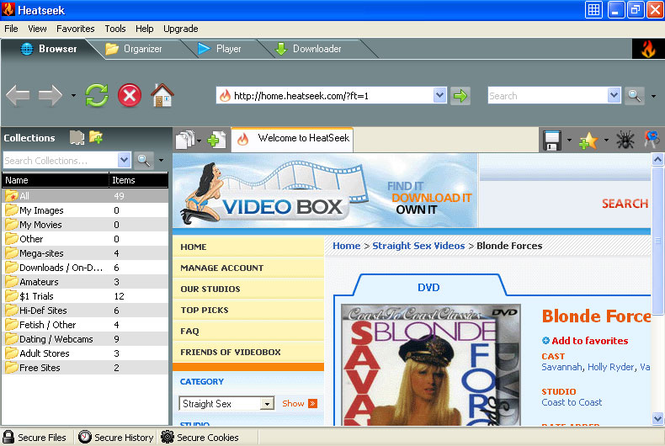Click the collections search magnifier button
665x446 pixels.
coord(143,160)
